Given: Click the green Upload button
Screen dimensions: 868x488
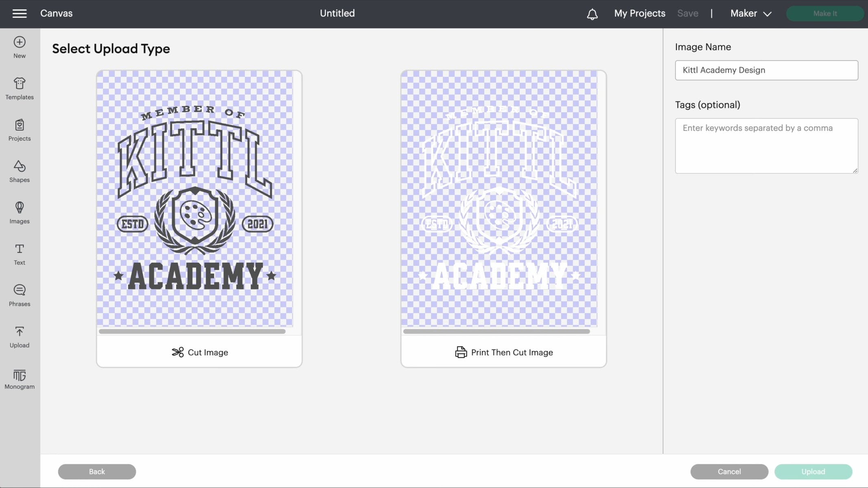Looking at the screenshot, I should click(813, 471).
